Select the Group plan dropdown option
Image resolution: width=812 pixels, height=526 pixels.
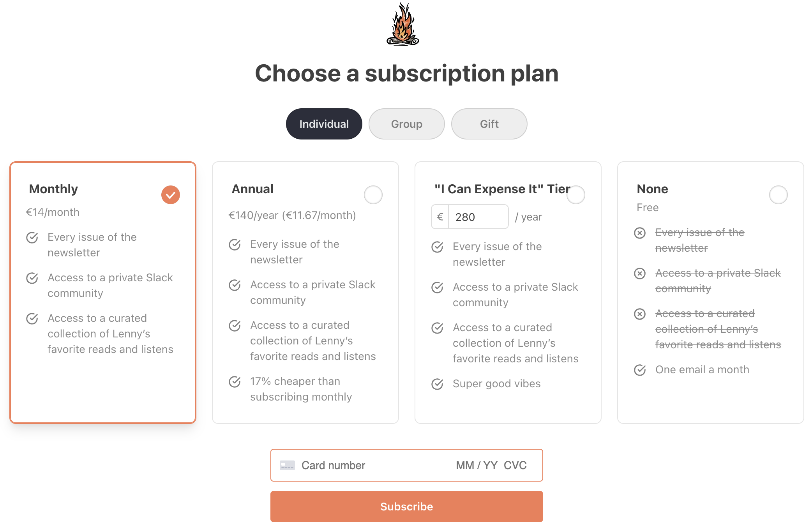[x=406, y=124]
